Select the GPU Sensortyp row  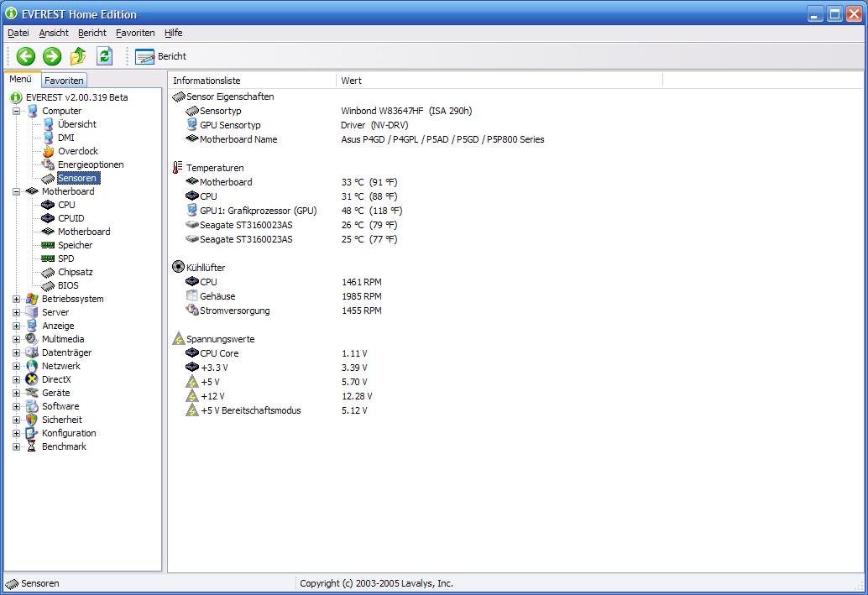tap(296, 125)
